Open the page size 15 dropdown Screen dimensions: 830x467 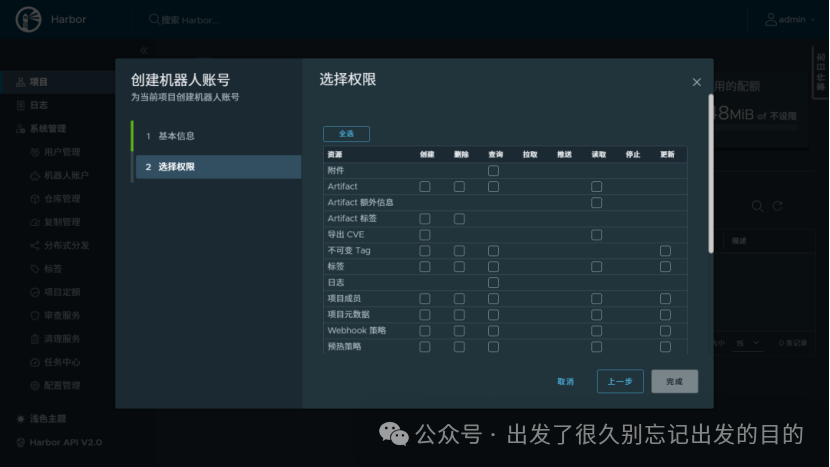(x=747, y=343)
